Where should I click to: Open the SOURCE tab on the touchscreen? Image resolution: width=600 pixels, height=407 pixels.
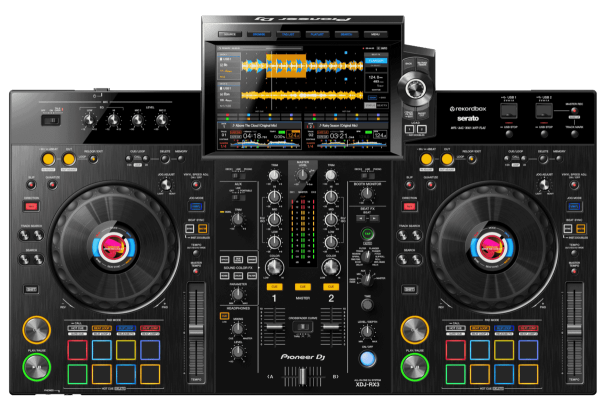(x=230, y=34)
